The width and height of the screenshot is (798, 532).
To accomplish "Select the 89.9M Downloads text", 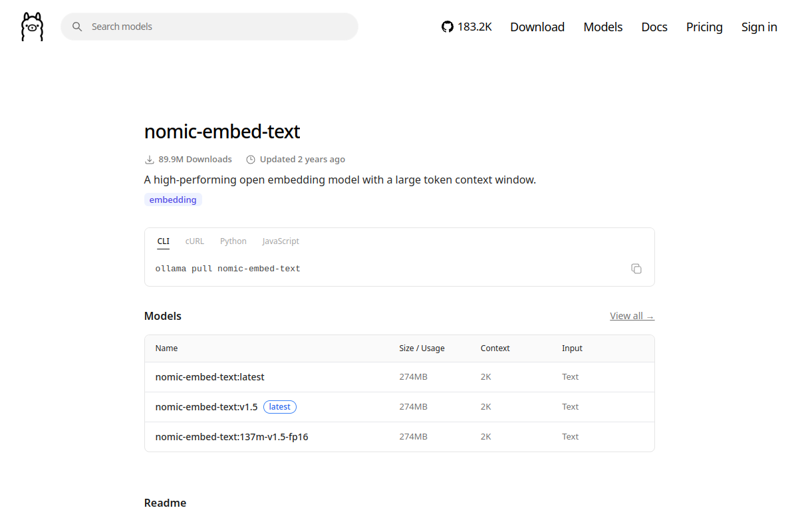I will (196, 160).
